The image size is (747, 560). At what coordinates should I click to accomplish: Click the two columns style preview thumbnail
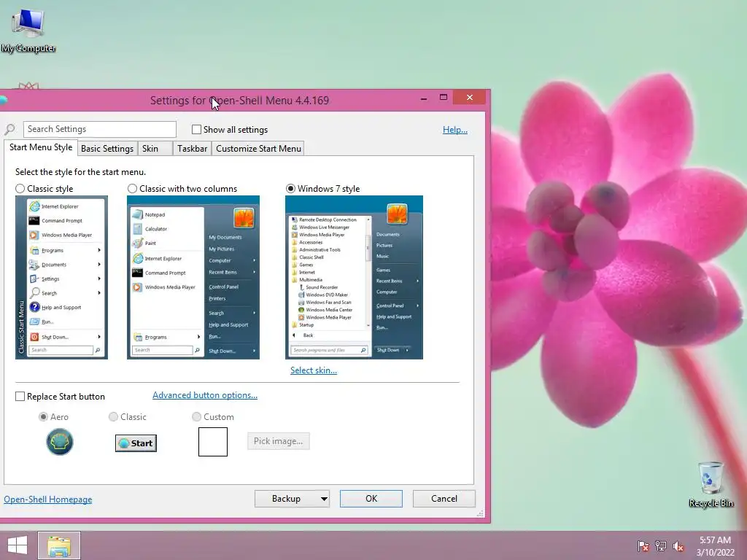click(x=193, y=277)
